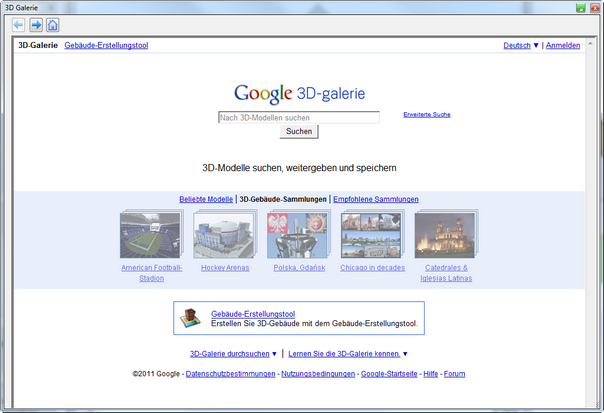Screen dimensions: 604x413
Task: Select the 3D-Gebäude-Sammlungen tab
Action: click(283, 199)
